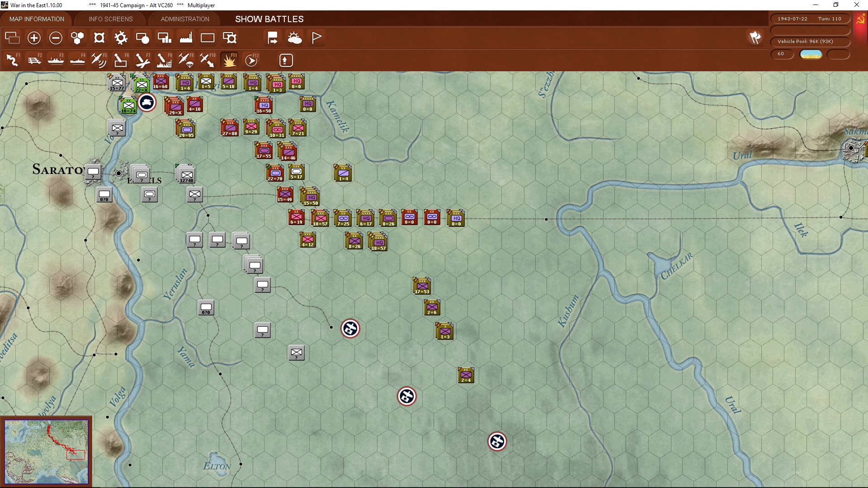Click the minimap overview thumbnail
This screenshot has height=488, width=868.
tap(46, 452)
